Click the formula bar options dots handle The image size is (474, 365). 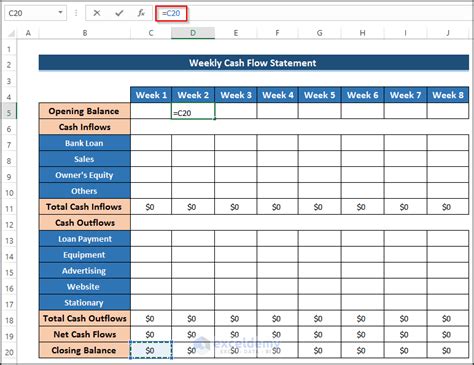[76, 13]
